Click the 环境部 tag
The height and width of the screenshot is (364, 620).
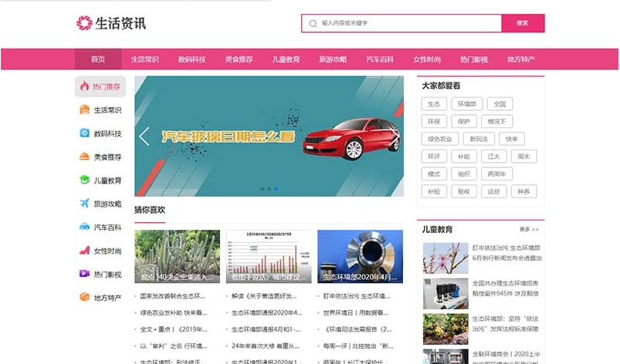pyautogui.click(x=467, y=104)
